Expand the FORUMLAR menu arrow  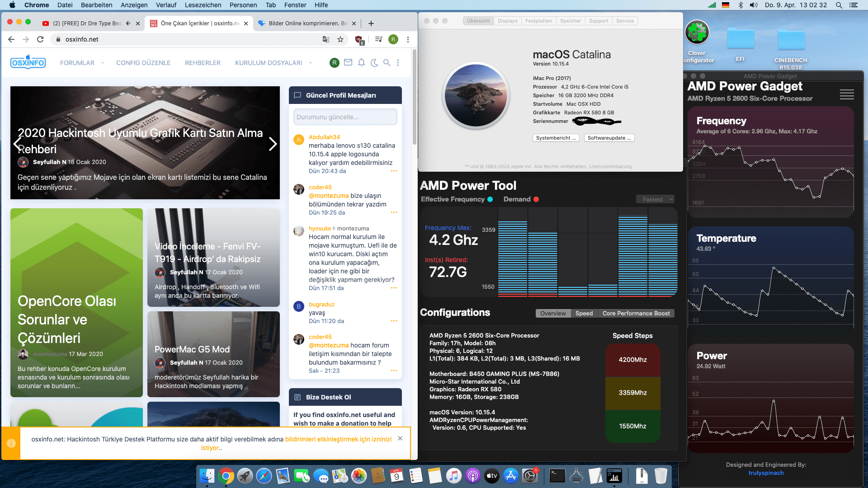pos(103,63)
